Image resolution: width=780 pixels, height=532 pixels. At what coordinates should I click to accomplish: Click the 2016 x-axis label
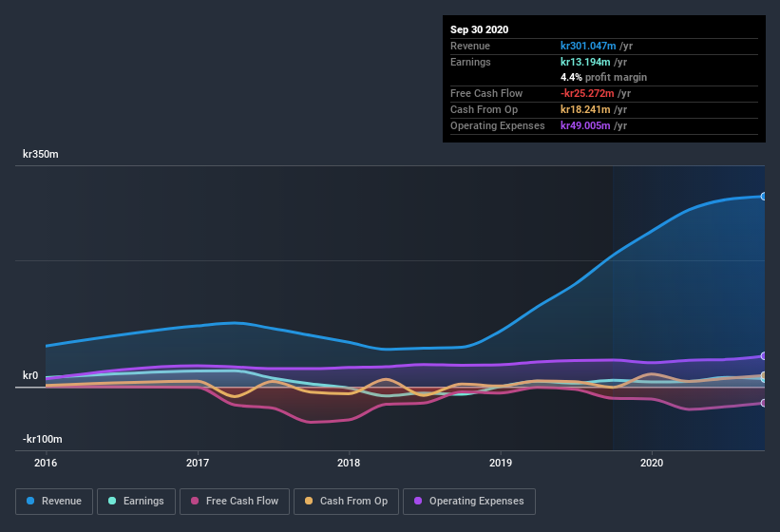tap(46, 463)
